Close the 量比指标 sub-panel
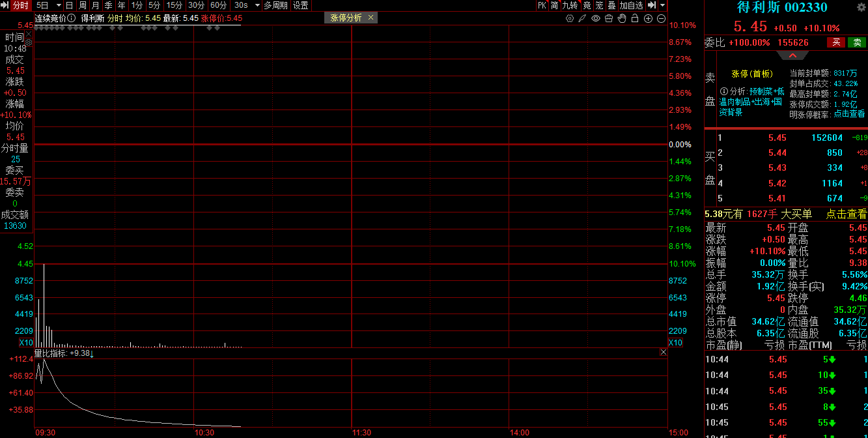 click(663, 353)
